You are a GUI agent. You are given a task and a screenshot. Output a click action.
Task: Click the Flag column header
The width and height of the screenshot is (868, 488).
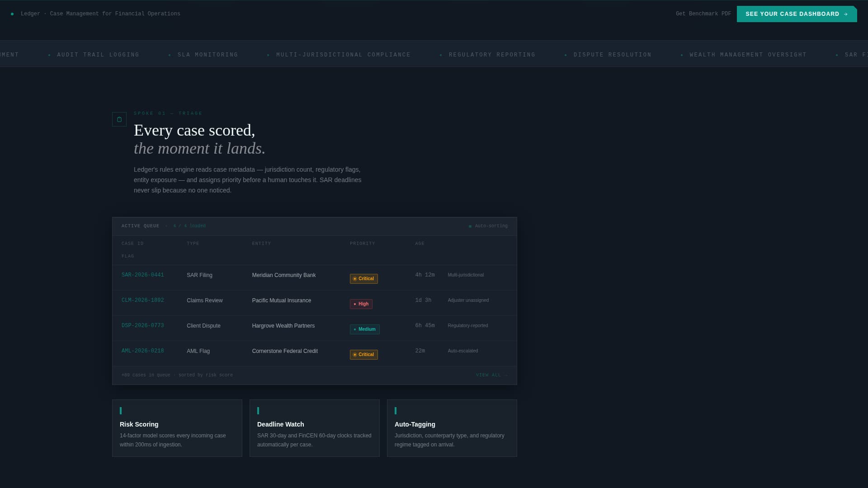128,257
